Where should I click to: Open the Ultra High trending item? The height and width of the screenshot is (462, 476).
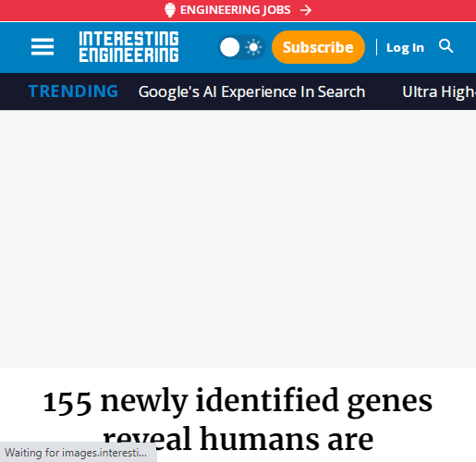[x=439, y=91]
